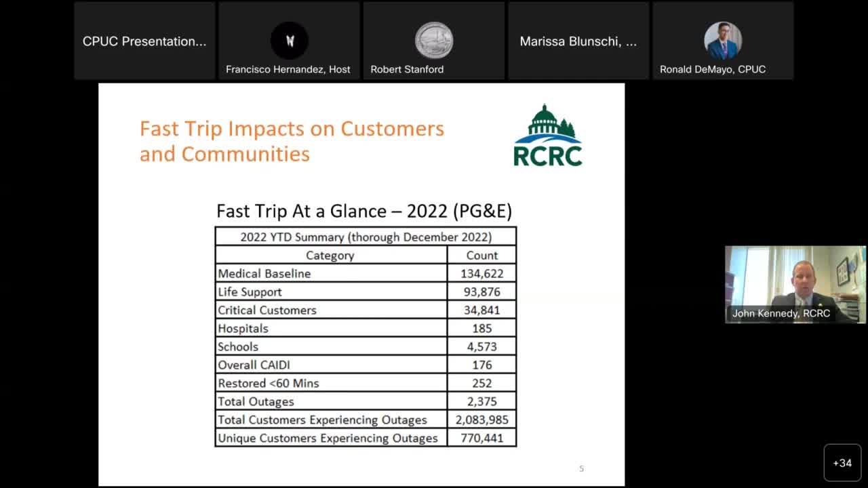Click Francisco Hernandez's round avatar icon

tap(290, 41)
